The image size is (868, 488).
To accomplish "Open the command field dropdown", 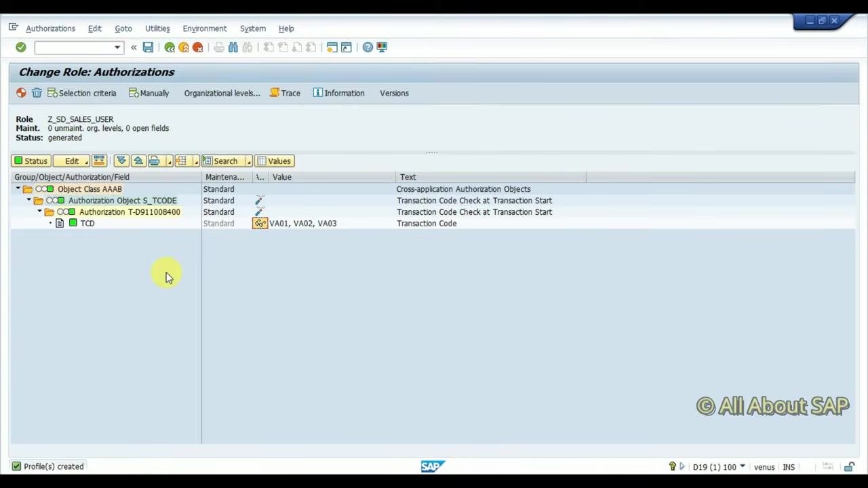I will tap(117, 47).
